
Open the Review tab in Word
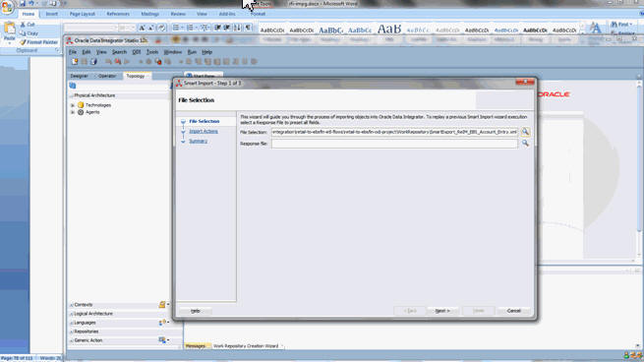coord(178,14)
